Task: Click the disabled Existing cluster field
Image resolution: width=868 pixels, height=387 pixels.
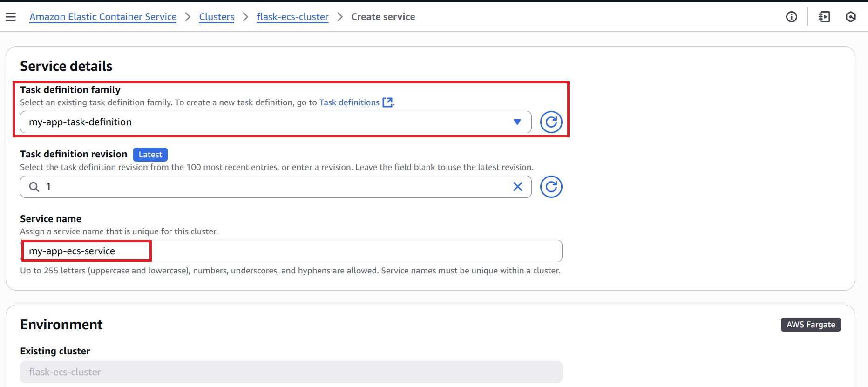Action: pyautogui.click(x=291, y=372)
